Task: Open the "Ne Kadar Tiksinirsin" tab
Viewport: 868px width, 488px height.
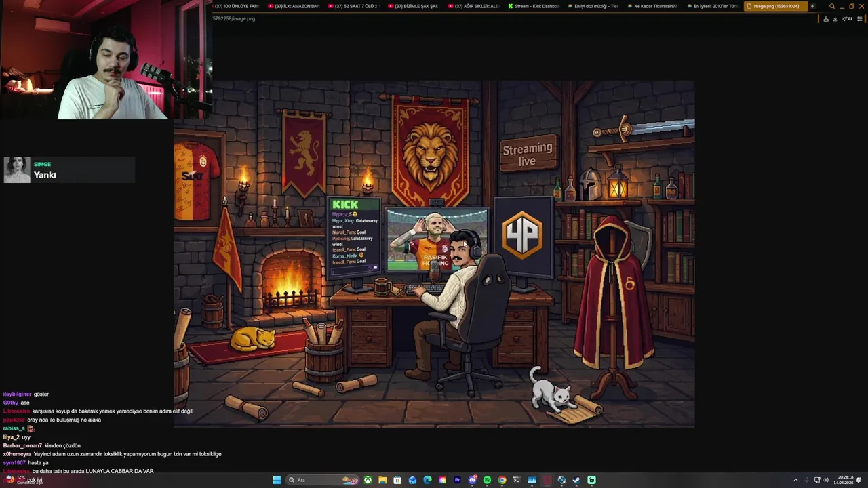Action: [x=652, y=6]
